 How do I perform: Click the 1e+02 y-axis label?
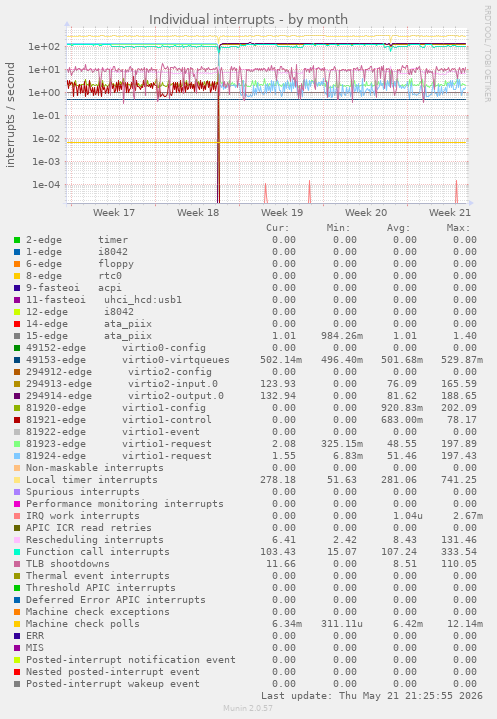click(x=44, y=47)
